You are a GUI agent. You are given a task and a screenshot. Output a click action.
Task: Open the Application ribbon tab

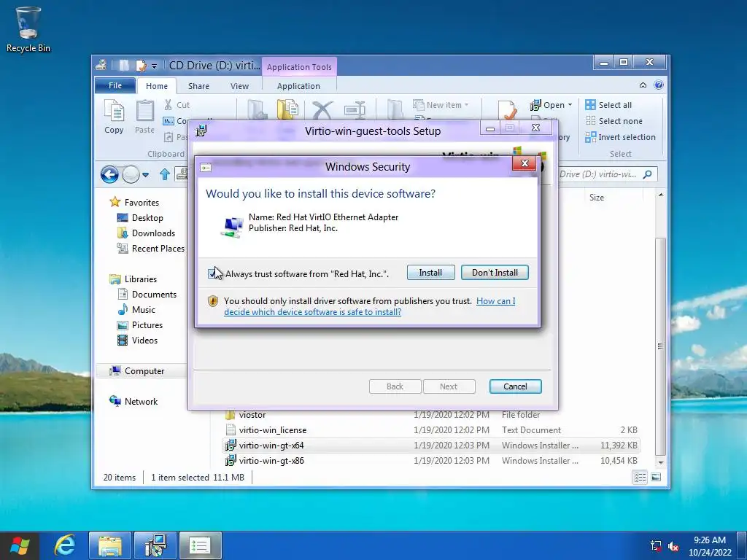pyautogui.click(x=298, y=86)
